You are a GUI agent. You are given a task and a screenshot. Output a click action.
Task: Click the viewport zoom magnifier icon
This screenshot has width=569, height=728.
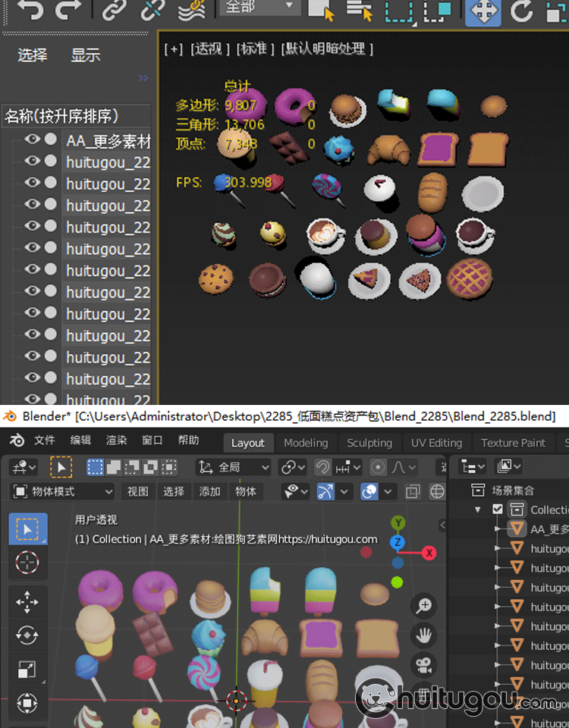[x=424, y=606]
